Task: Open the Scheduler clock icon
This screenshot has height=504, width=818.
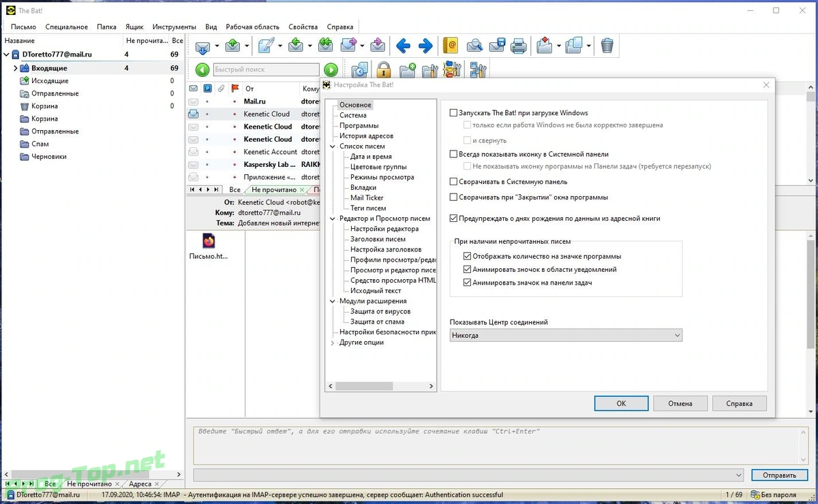Action: pyautogui.click(x=360, y=69)
